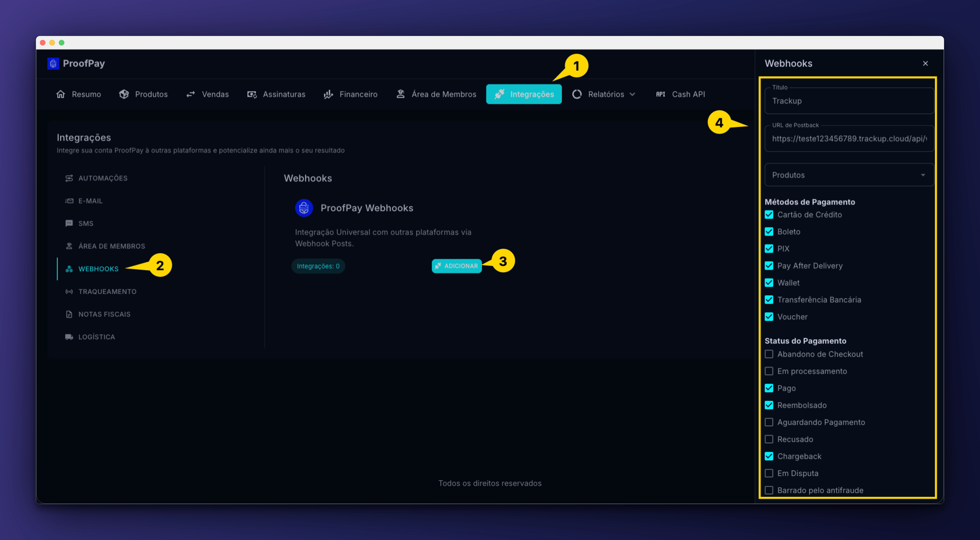Check the Em Disputa checkbox
Screen dimensions: 980x540
(x=769, y=473)
